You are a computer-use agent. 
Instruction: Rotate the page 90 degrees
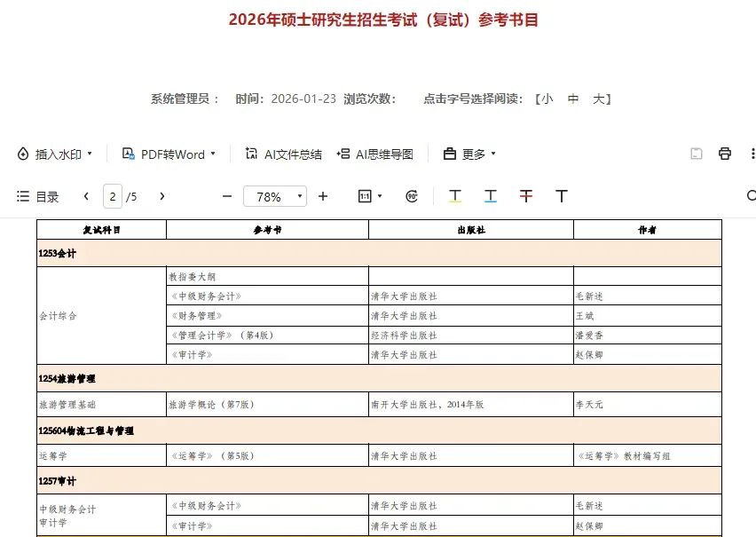(x=412, y=196)
